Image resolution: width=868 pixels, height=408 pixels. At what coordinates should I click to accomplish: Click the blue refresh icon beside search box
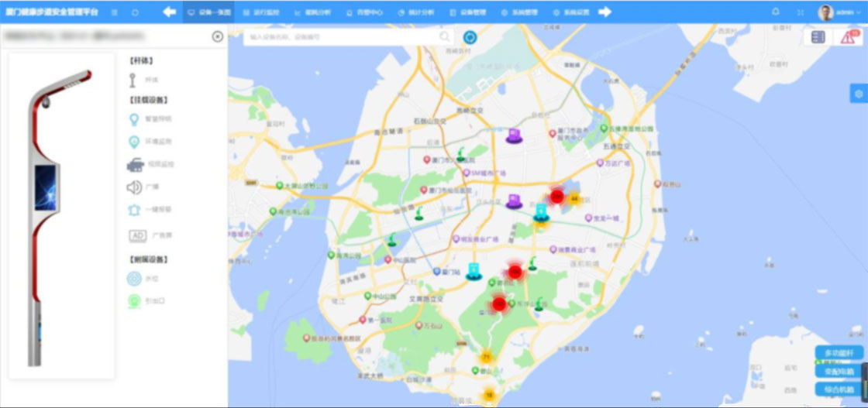coord(470,36)
